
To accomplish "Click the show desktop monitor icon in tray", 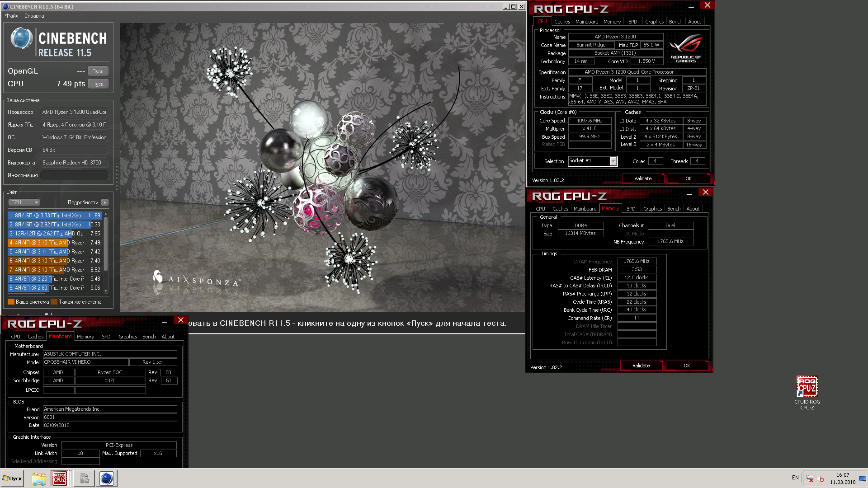I will tap(863, 479).
